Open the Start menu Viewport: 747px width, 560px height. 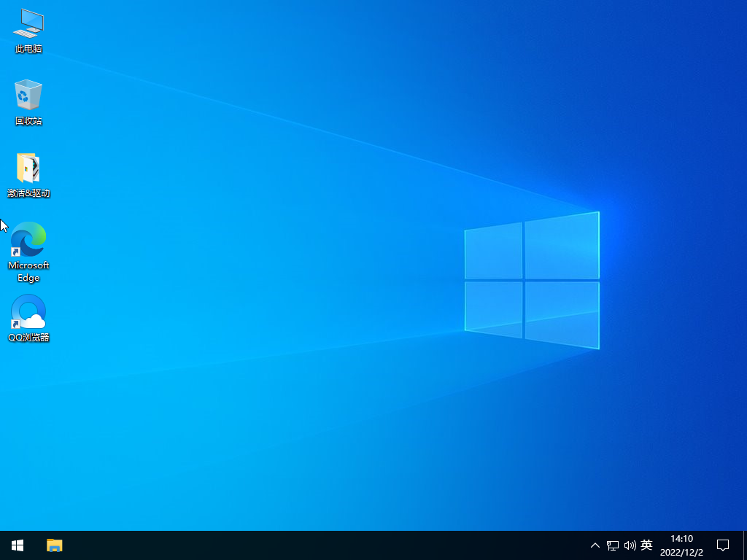(x=16, y=545)
